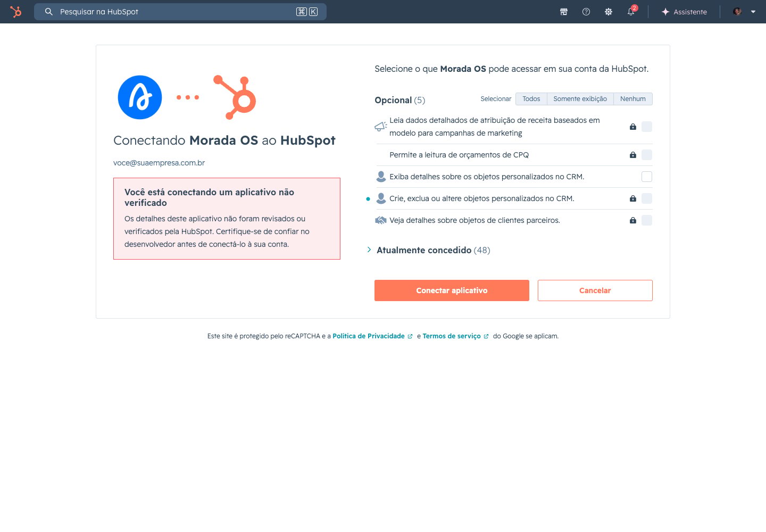This screenshot has width=766, height=532.
Task: Click the large orange HubSpot logo
Action: tap(235, 97)
